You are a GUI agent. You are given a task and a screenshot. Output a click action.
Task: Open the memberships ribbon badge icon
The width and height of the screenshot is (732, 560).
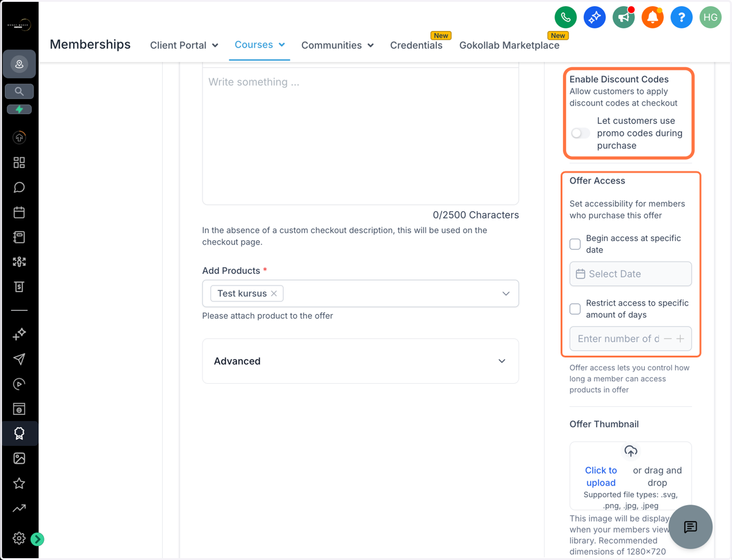19,434
